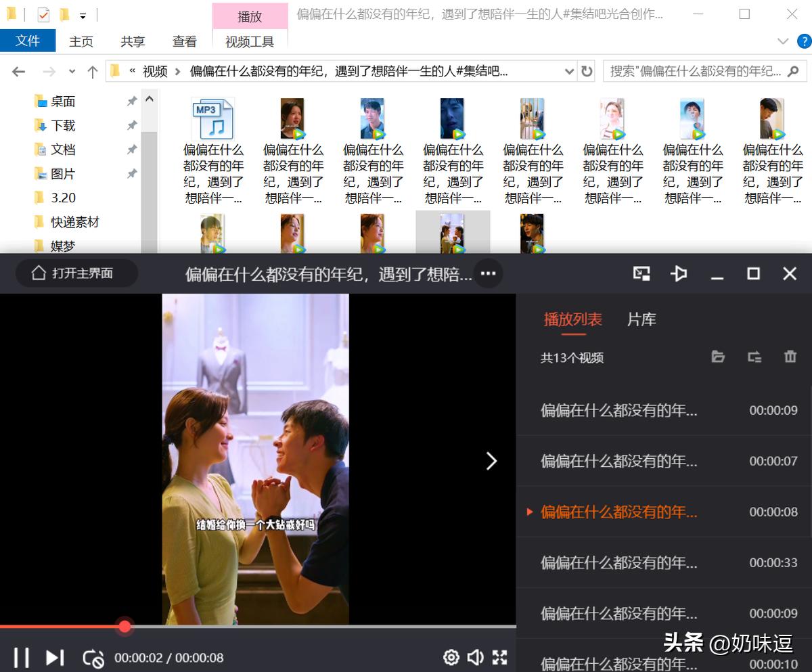Pin the 桌面 folder in quick access

coord(133,101)
